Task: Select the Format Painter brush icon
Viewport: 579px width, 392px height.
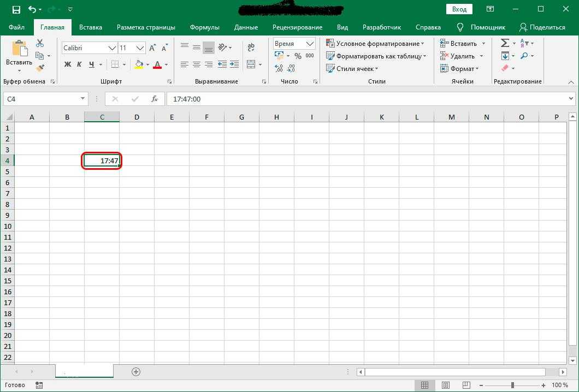Action: 40,68
